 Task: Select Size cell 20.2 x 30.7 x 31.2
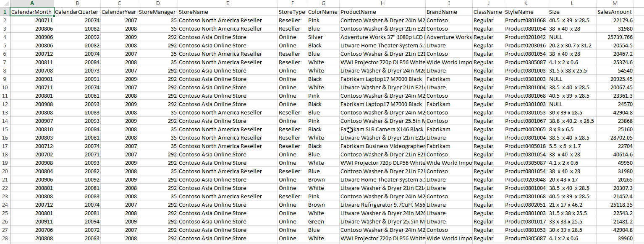[572, 45]
